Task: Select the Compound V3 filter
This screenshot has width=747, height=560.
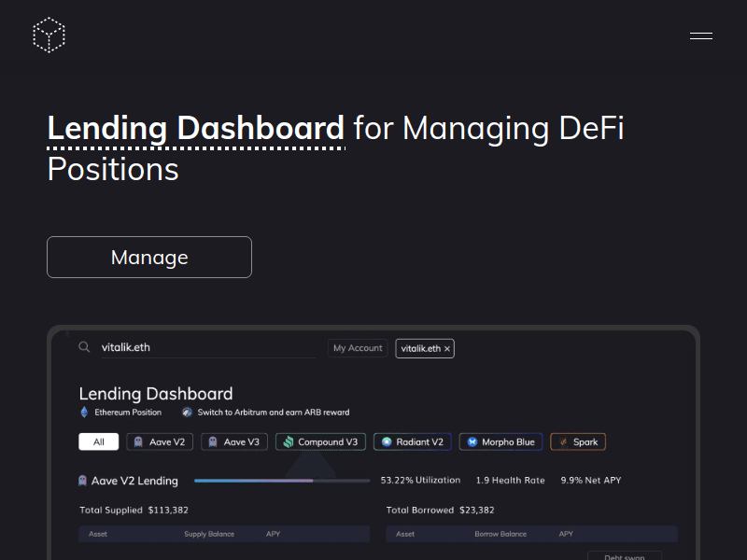Action: click(x=320, y=441)
